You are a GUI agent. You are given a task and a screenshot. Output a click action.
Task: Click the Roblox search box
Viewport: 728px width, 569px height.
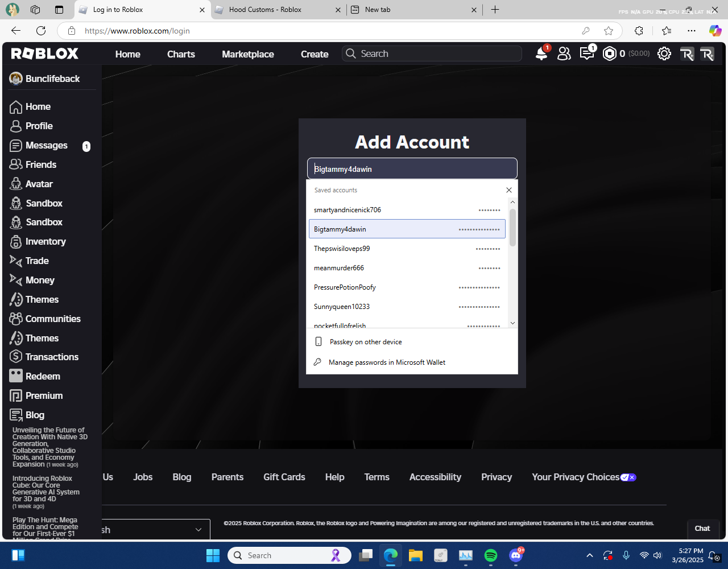tap(432, 53)
